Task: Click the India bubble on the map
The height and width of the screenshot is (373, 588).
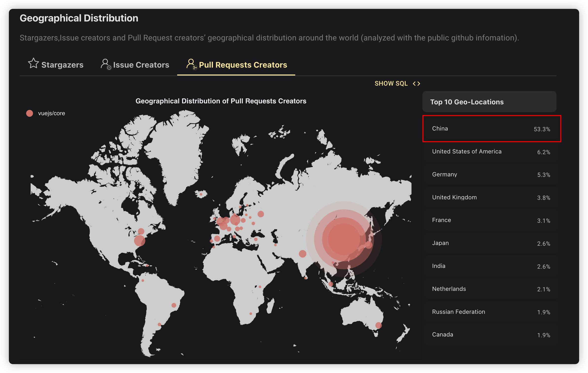Action: 303,254
